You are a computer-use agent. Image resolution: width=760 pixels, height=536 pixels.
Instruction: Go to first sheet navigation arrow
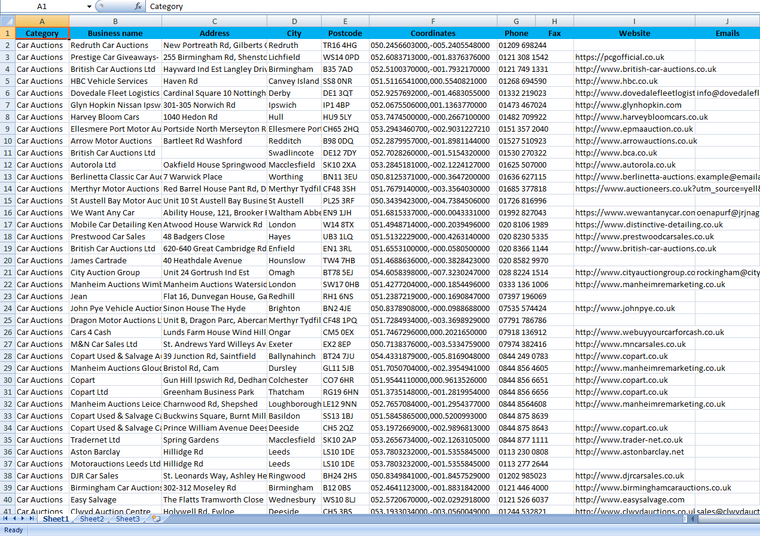tap(6, 519)
